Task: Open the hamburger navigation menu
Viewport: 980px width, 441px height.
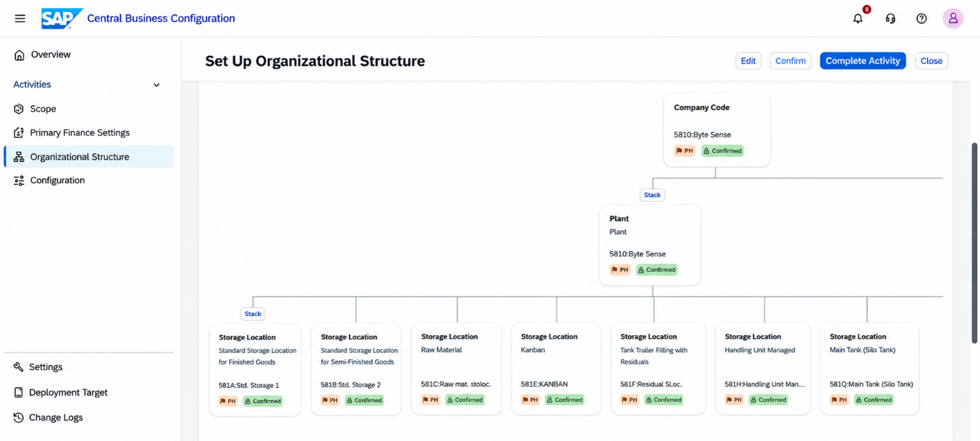Action: 20,19
